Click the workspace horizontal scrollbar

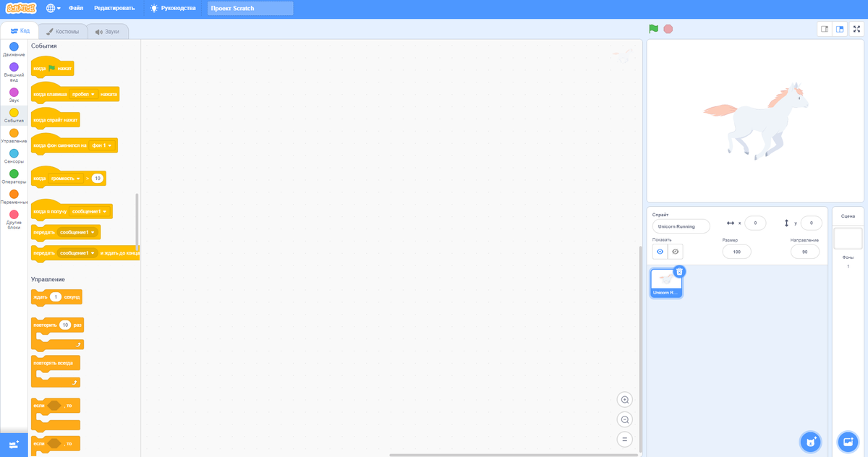pyautogui.click(x=514, y=455)
